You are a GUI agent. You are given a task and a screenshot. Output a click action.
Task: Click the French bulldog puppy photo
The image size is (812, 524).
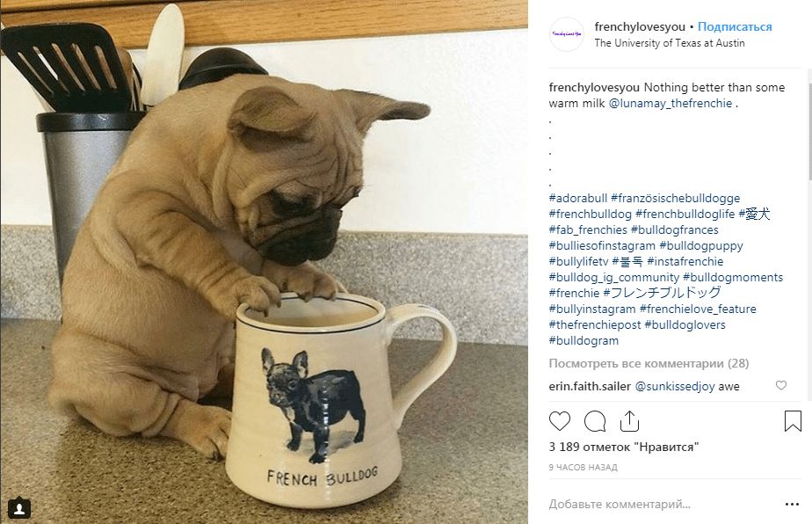point(264,262)
